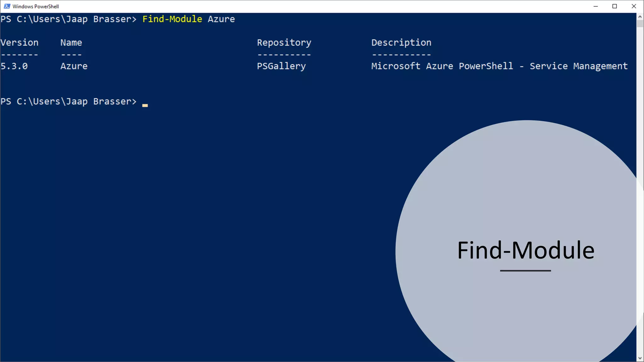Click the 'Name' column header

[x=71, y=43]
